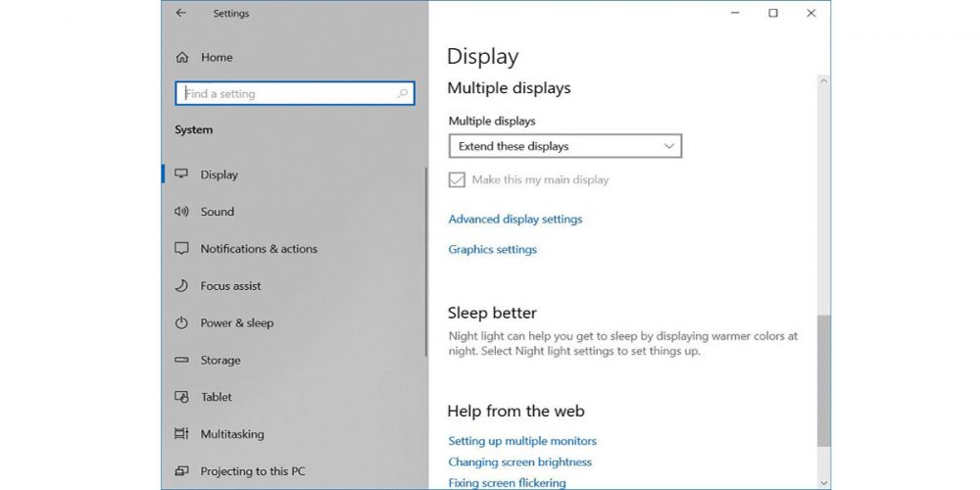Screen dimensions: 980x490
Task: Open Graphics settings link
Action: (492, 250)
